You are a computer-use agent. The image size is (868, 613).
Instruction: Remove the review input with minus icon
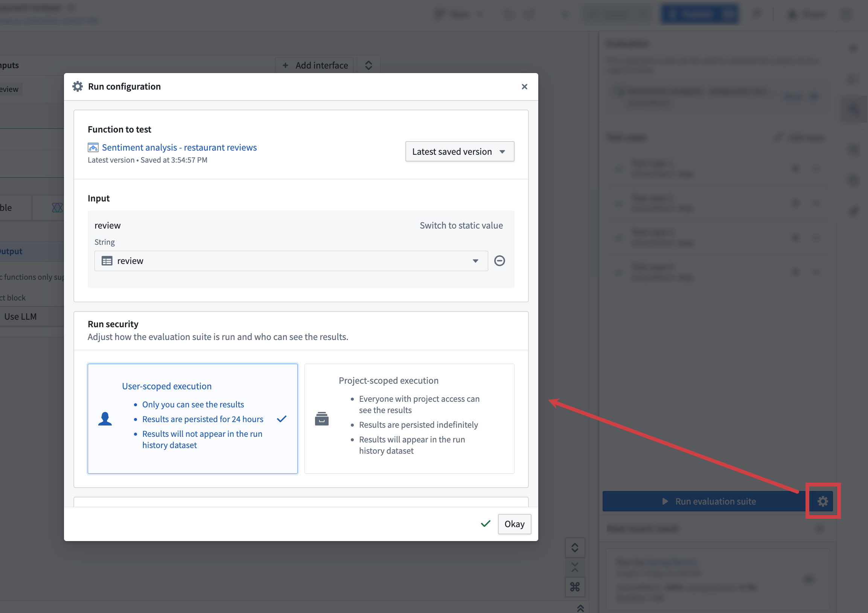click(x=499, y=261)
